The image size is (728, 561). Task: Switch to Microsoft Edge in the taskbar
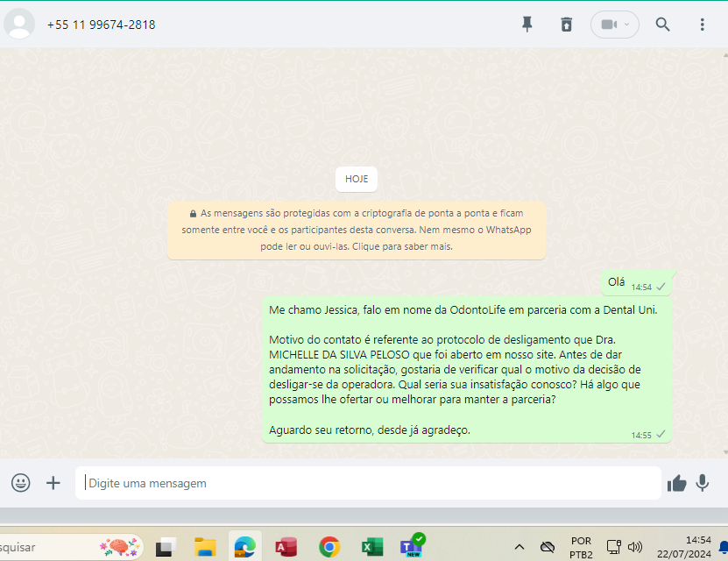pyautogui.click(x=245, y=547)
